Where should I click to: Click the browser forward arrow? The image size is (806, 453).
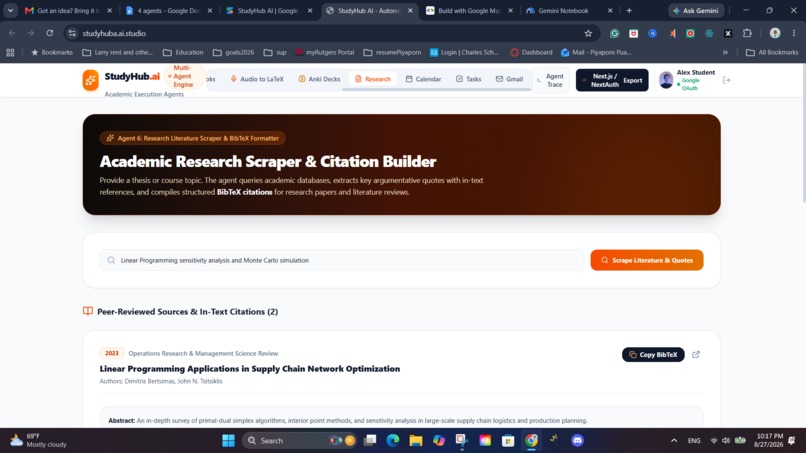31,33
